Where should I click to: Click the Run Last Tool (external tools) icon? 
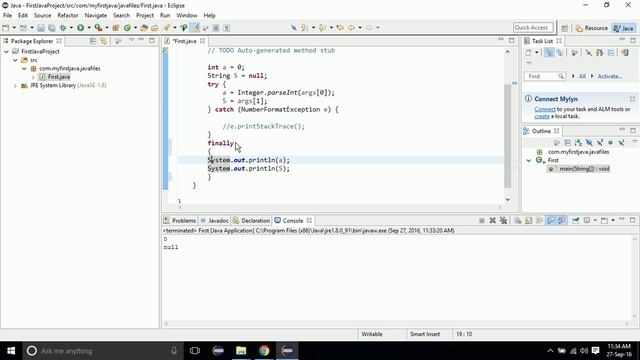98,28
